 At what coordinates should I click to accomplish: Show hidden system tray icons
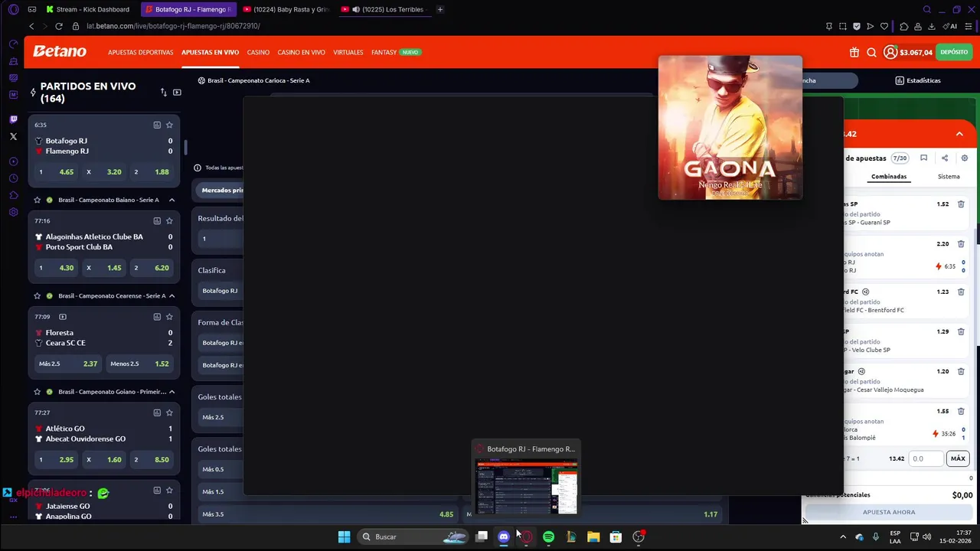(843, 536)
